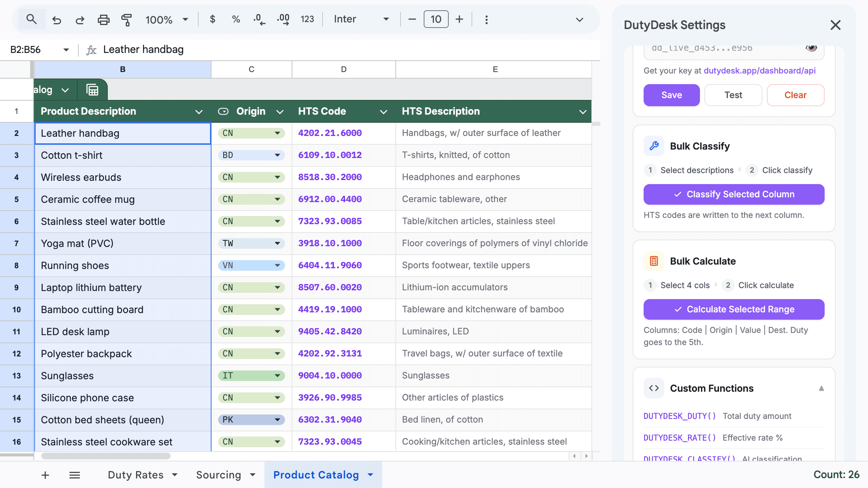The image size is (868, 488).
Task: Switch to the Sourcing tab
Action: [x=220, y=475]
